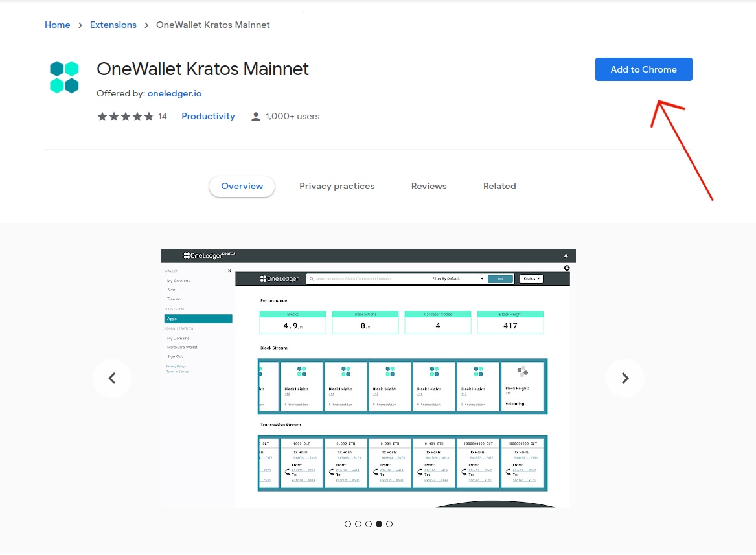This screenshot has width=756, height=555.
Task: Select the second carousel dot
Action: (x=358, y=524)
